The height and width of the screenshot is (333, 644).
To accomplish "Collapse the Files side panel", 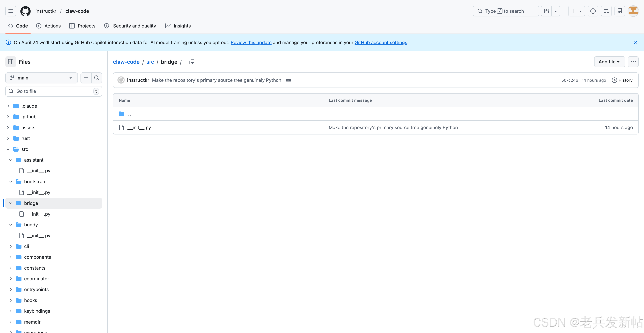I will click(11, 62).
